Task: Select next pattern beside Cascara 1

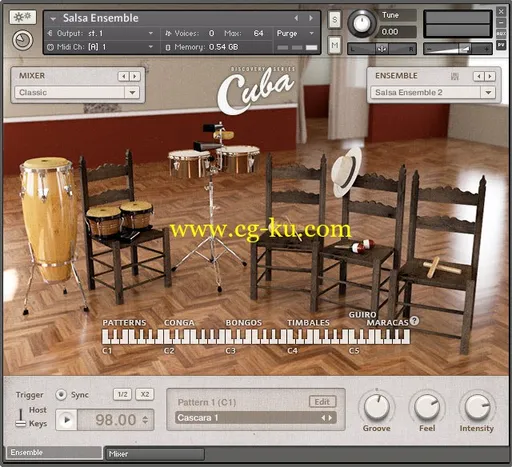Action: [x=330, y=418]
